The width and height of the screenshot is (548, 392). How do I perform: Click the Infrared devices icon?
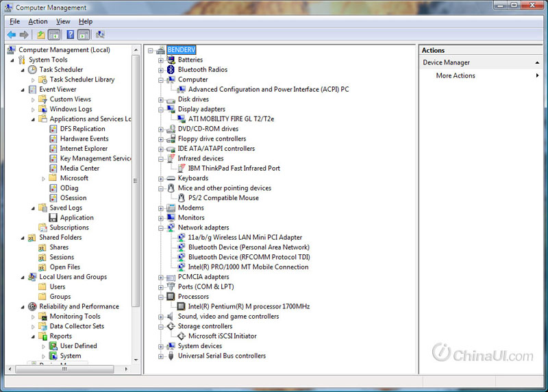[x=171, y=158]
